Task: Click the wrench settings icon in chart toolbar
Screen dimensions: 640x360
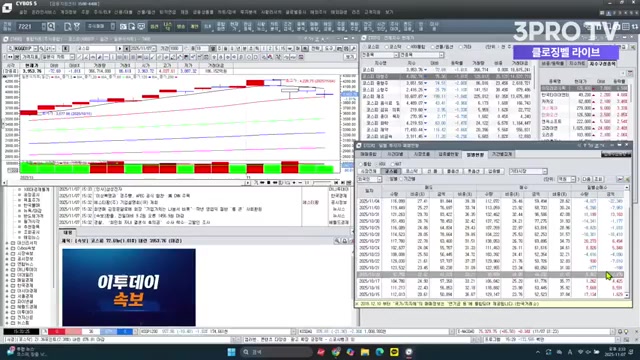Action: (353, 49)
